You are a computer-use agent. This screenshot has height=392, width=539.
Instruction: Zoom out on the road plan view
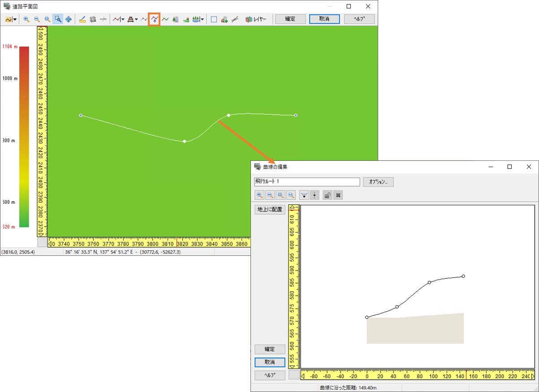pyautogui.click(x=37, y=19)
